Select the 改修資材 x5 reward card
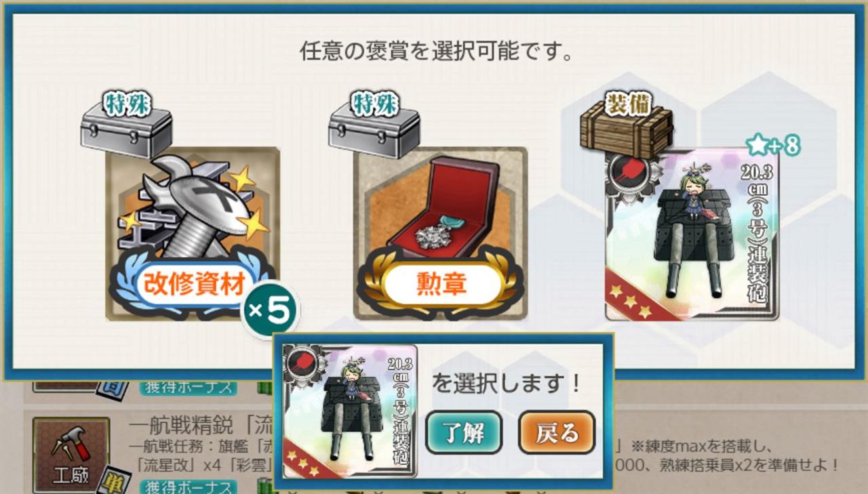This screenshot has width=868, height=494. [193, 234]
